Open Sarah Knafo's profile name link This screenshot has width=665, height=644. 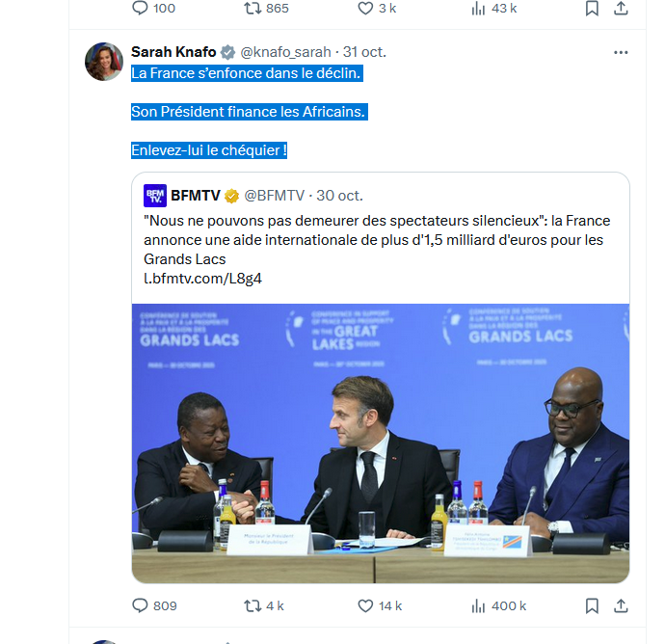pos(173,52)
